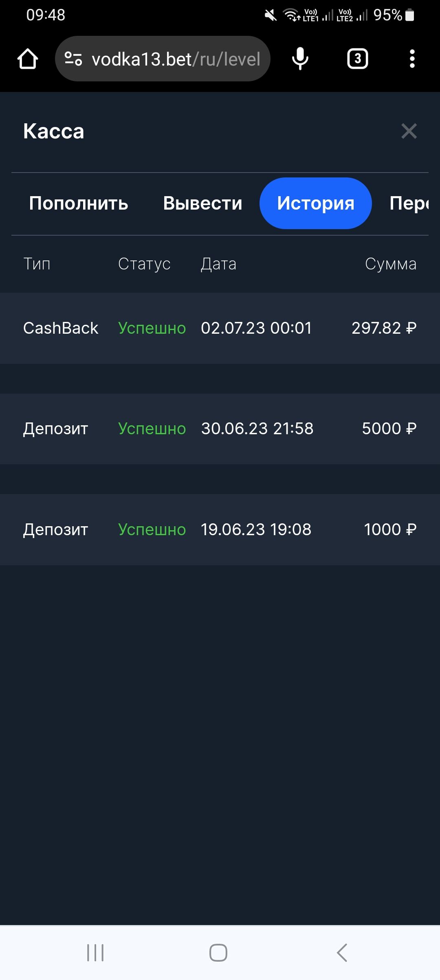
Task: Open site settings icon in address bar
Action: [x=73, y=59]
